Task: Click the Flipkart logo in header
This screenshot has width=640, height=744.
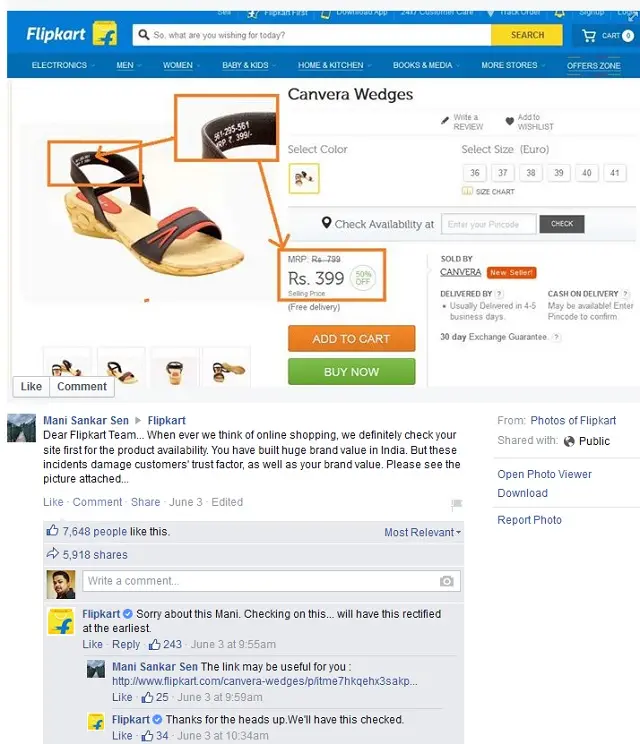Action: [72, 35]
